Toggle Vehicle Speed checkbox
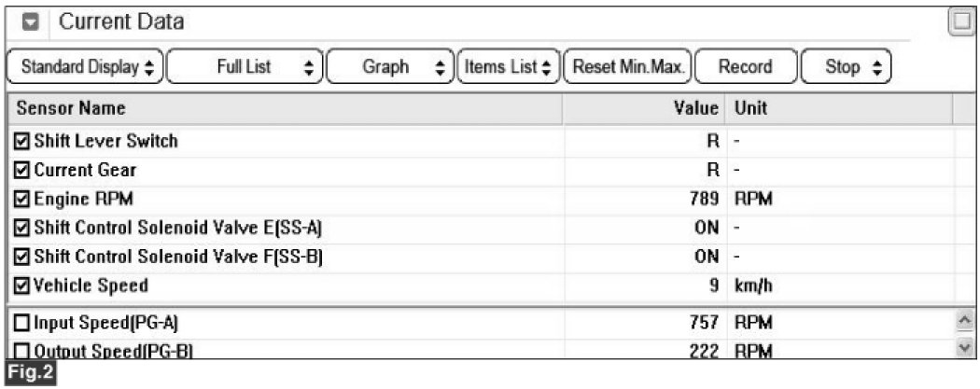The width and height of the screenshot is (980, 389). (21, 286)
